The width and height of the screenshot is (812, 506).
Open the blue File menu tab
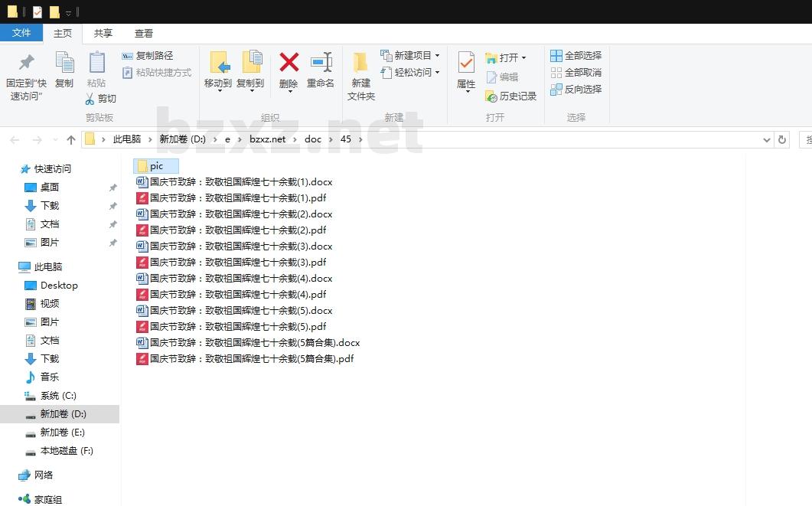(21, 33)
